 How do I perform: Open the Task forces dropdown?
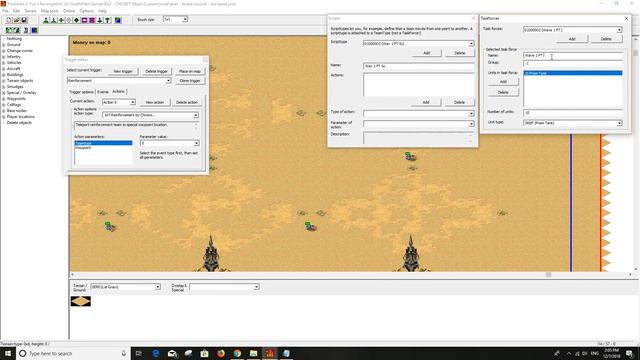619,30
